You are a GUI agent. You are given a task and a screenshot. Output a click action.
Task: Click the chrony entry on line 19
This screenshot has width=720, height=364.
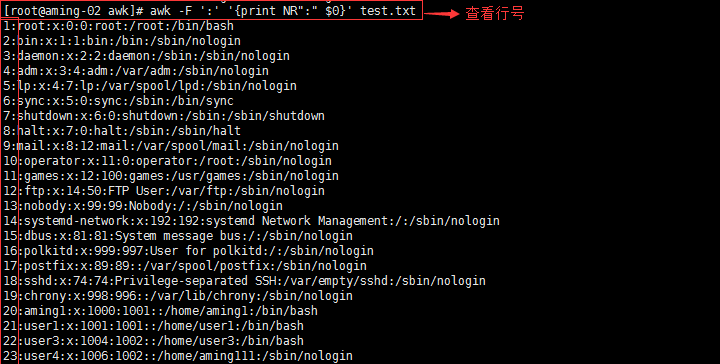178,296
